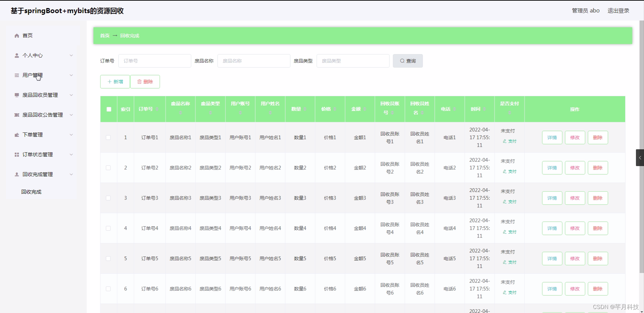Viewport: 644px width, 313px height.
Task: Click 退出登录 to log out
Action: [618, 10]
